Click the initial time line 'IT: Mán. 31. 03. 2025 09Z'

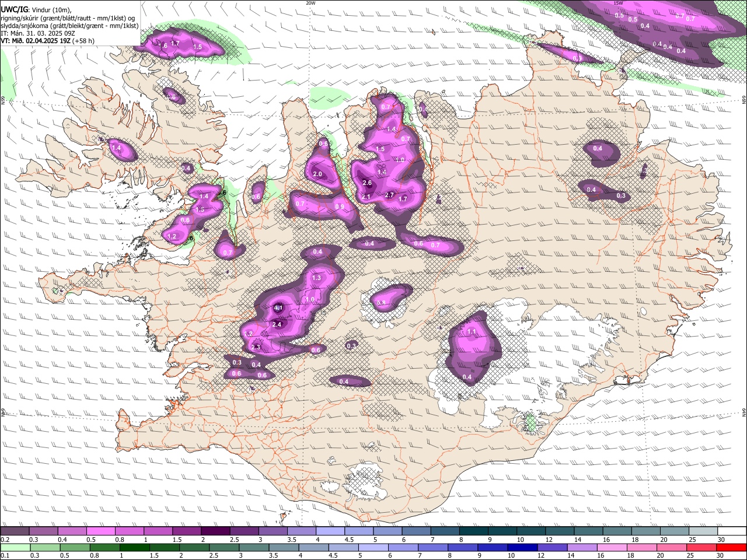[37, 33]
